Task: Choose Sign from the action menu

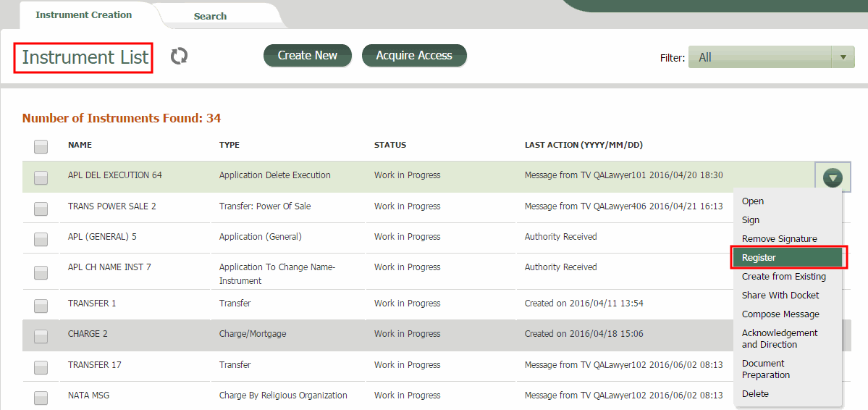Action: (x=751, y=220)
